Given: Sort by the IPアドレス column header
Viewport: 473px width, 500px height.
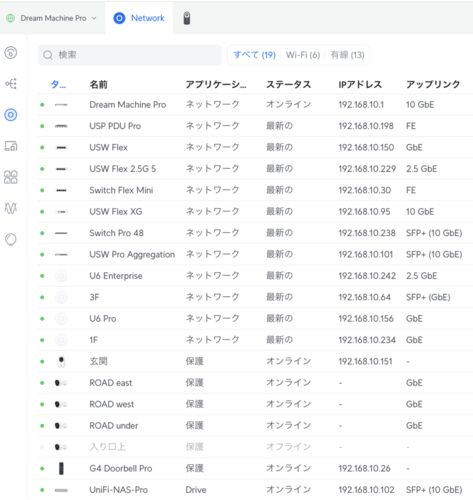Looking at the screenshot, I should [x=360, y=84].
